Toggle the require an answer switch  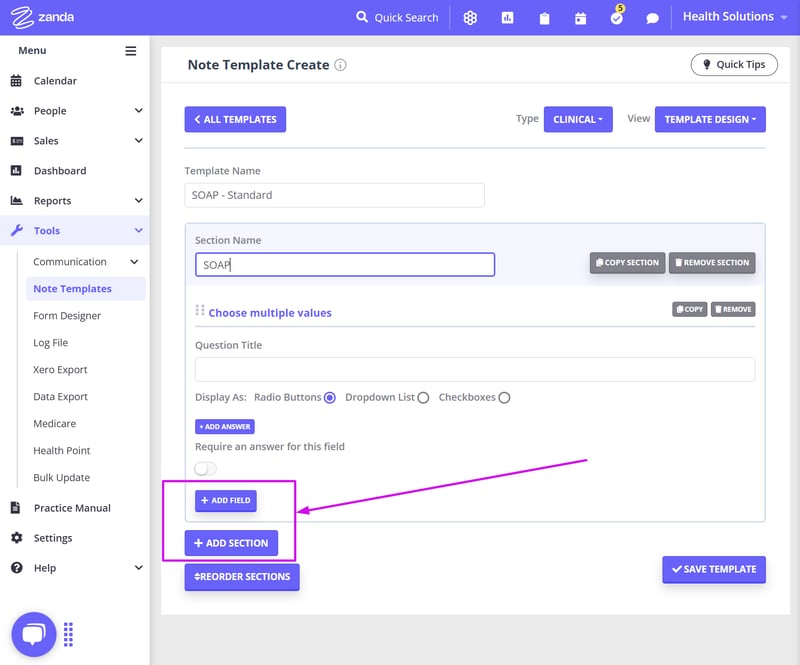tap(206, 468)
